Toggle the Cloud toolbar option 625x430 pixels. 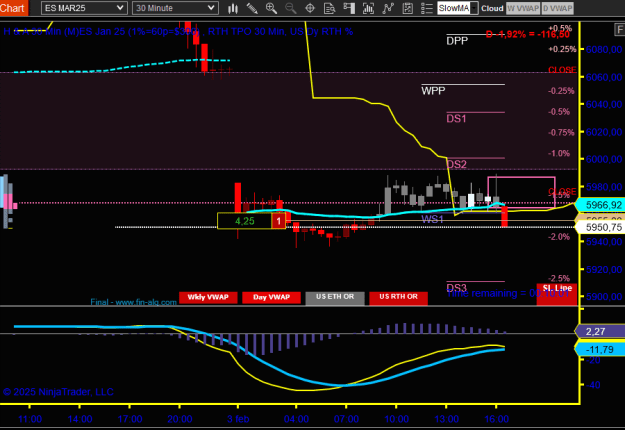pos(492,8)
